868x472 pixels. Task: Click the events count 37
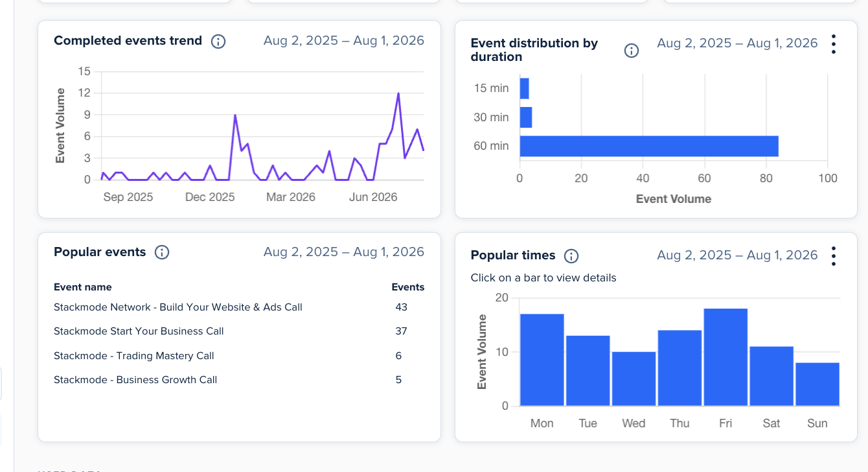click(402, 331)
